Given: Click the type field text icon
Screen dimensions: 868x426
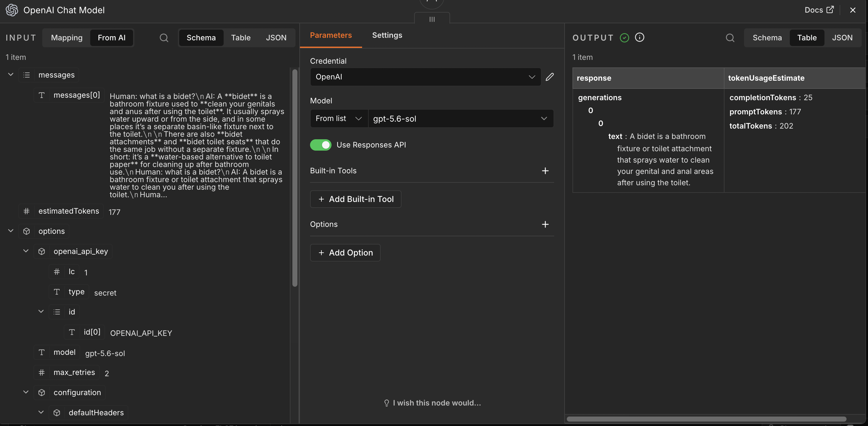Looking at the screenshot, I should 56,292.
